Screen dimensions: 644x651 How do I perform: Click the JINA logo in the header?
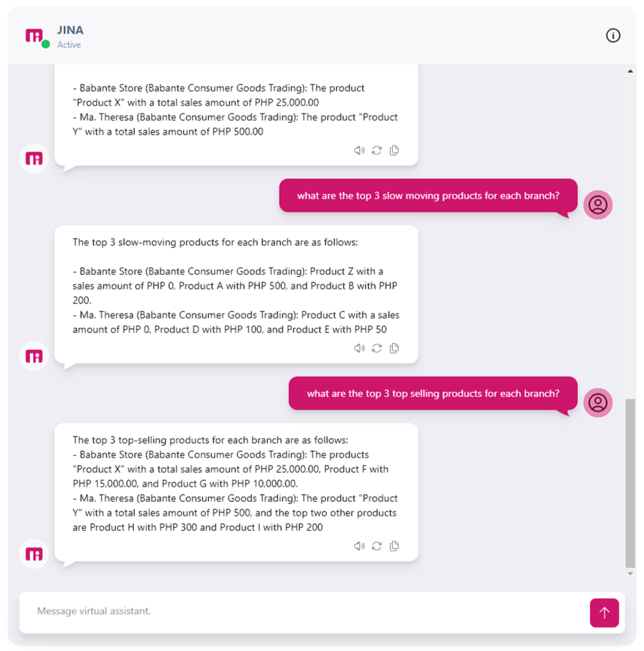(x=34, y=36)
